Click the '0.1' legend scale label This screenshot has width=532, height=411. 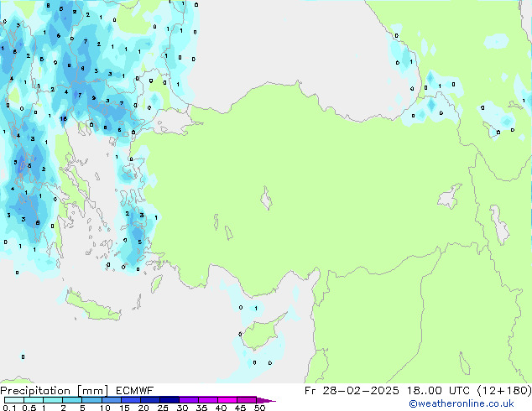point(9,408)
